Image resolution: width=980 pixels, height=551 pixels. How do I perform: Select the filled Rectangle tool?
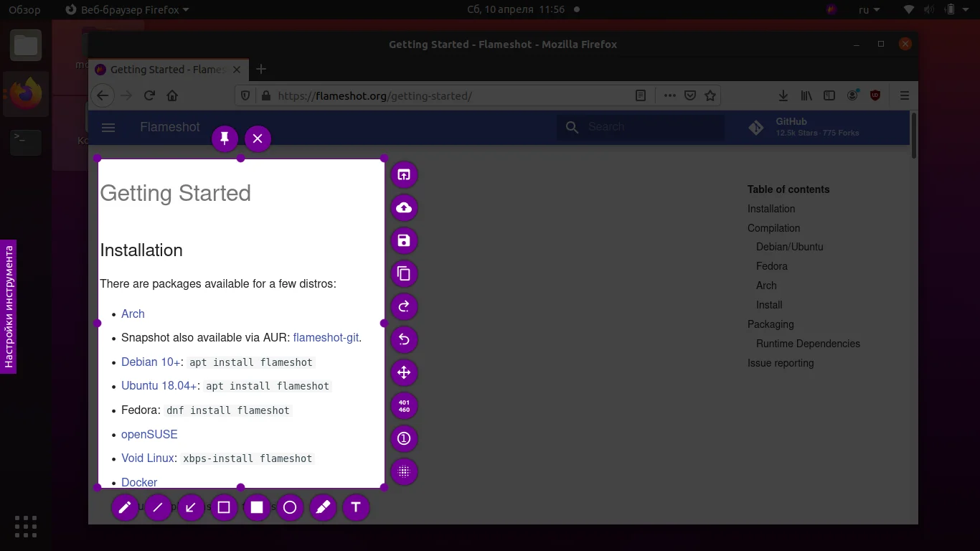pos(257,508)
